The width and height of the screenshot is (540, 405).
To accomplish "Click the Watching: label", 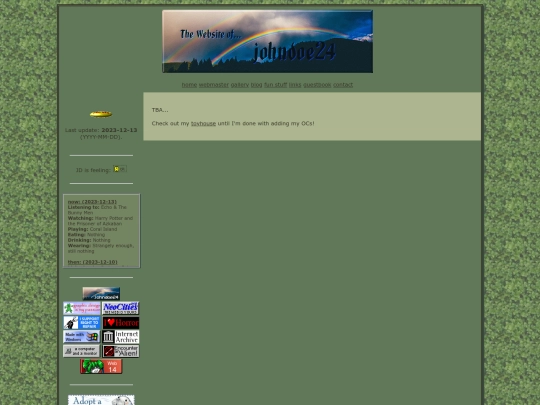I will pos(81,218).
